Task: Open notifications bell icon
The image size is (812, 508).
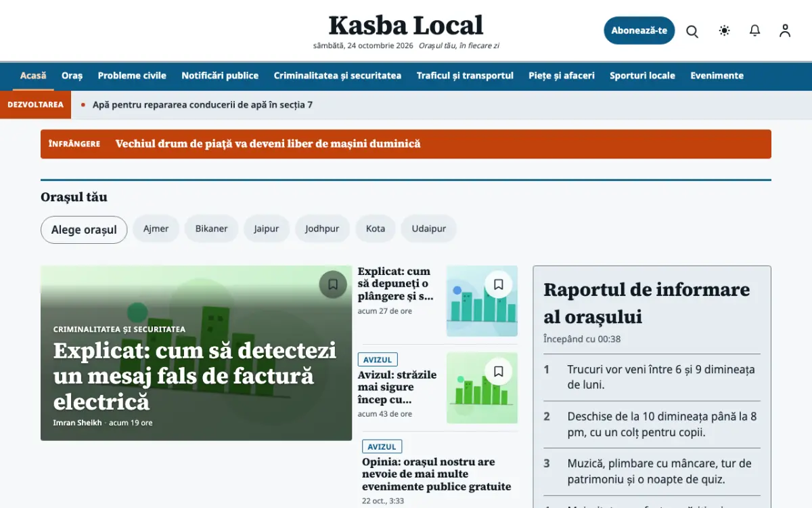Action: (755, 30)
